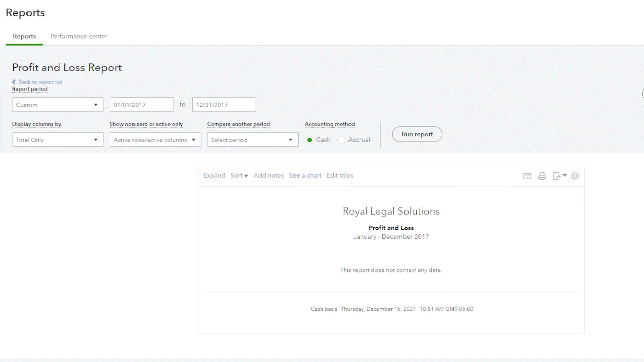
Task: Click the back chevron beside report list
Action: click(x=14, y=82)
